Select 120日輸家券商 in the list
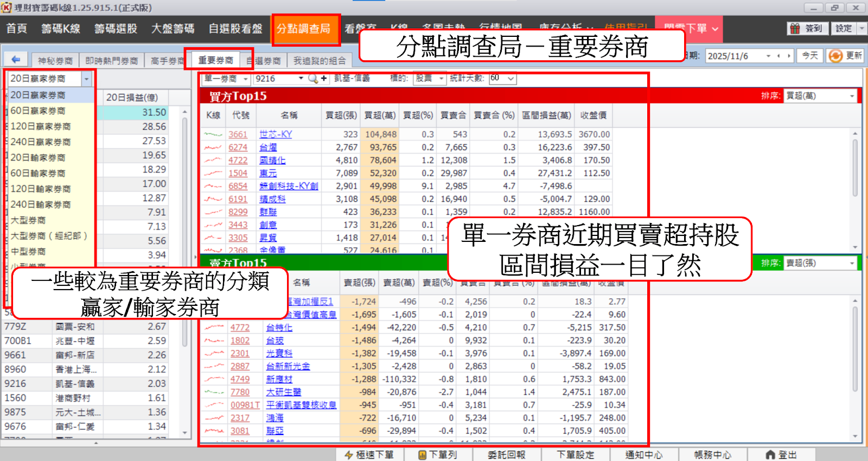Viewport: 868px width, 461px height. point(52,189)
